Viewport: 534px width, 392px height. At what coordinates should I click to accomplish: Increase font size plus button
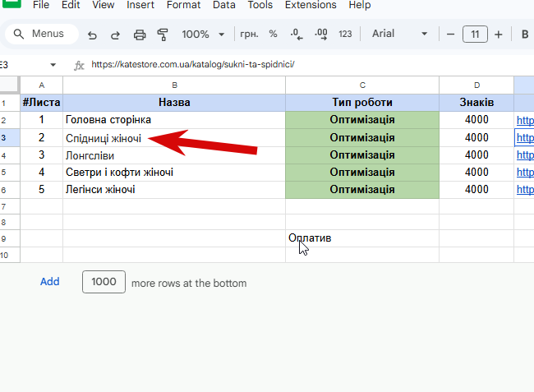click(498, 34)
